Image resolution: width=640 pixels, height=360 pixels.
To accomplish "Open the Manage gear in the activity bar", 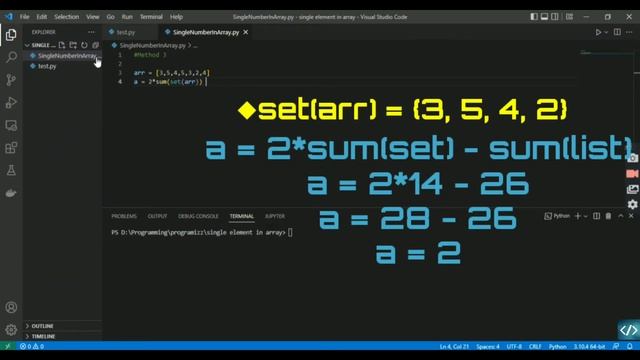I will pos(11,329).
